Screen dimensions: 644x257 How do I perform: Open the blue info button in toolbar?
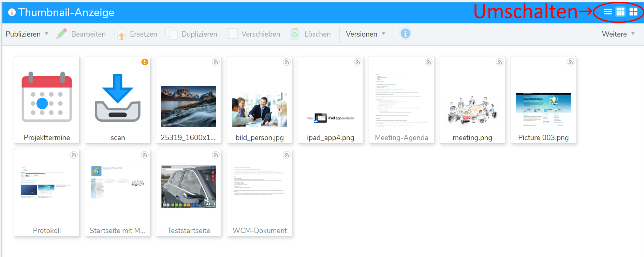[x=405, y=34]
